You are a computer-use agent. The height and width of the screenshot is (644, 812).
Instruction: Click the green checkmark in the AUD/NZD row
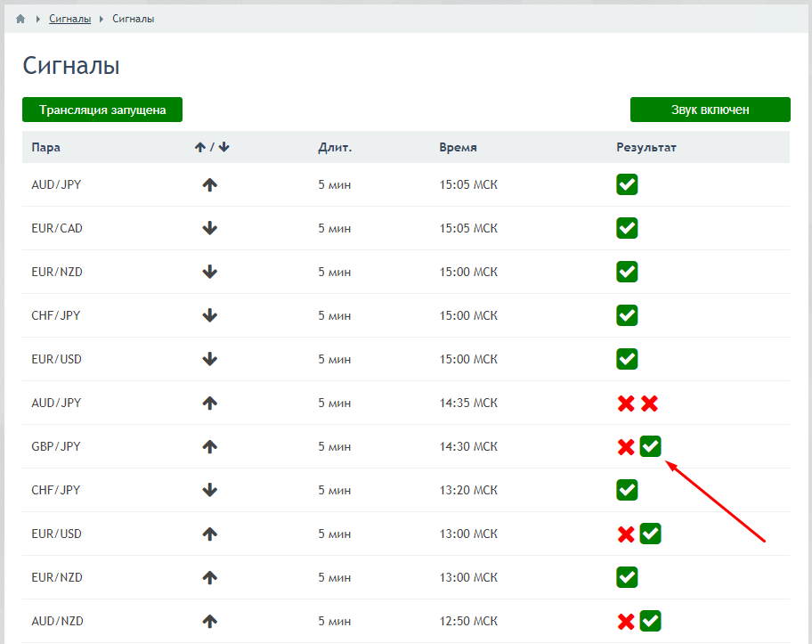[x=651, y=621]
